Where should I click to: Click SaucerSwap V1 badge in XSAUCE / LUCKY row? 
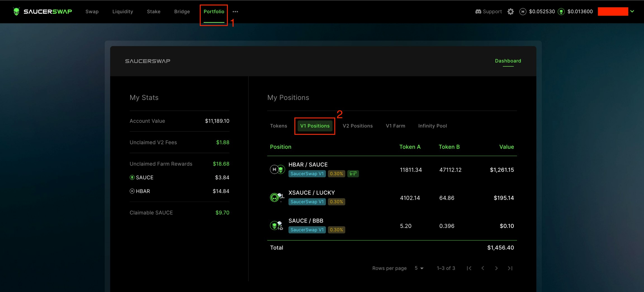(307, 202)
